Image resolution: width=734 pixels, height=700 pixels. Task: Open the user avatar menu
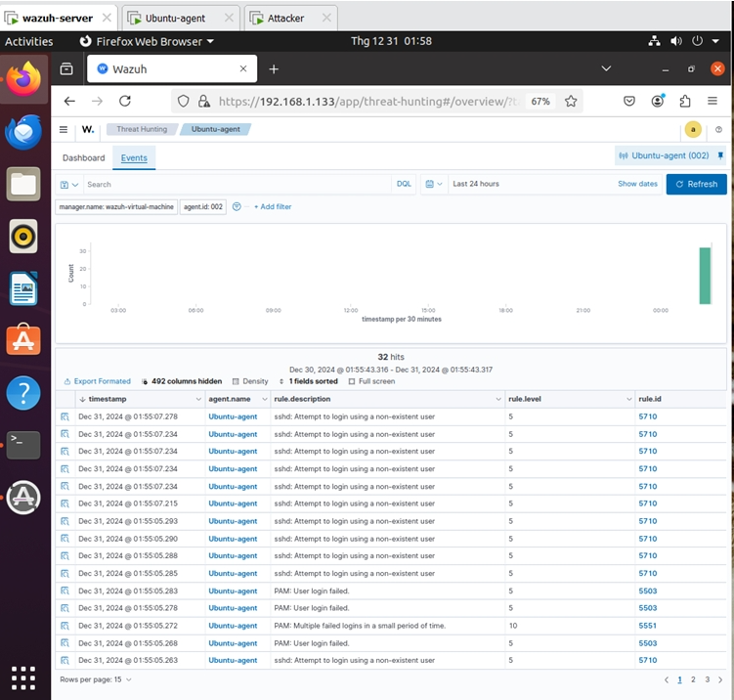[693, 129]
